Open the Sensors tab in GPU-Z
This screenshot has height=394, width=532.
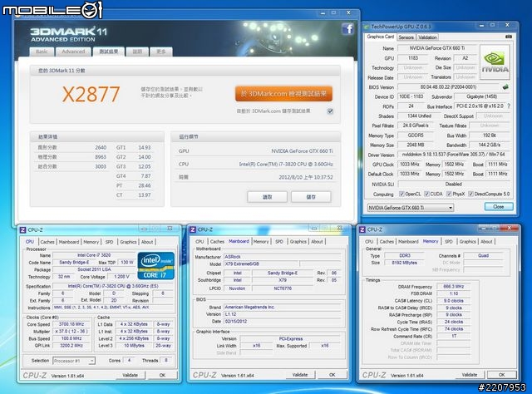click(x=406, y=37)
